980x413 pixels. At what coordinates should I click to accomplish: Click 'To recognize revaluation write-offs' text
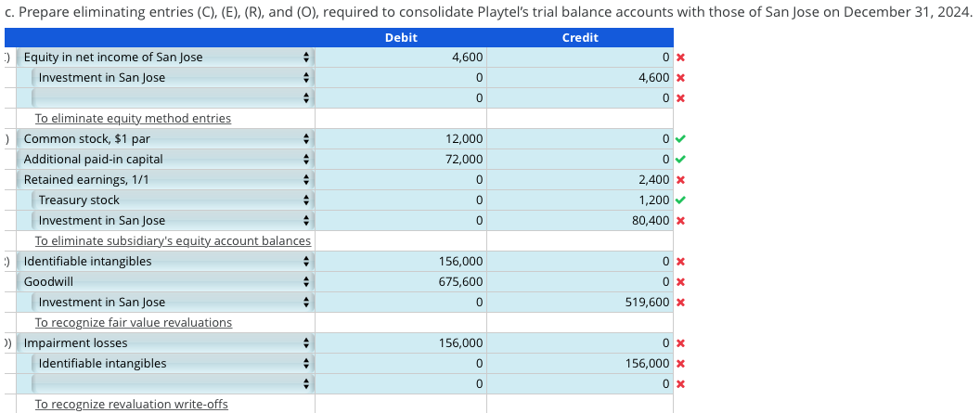tap(131, 405)
